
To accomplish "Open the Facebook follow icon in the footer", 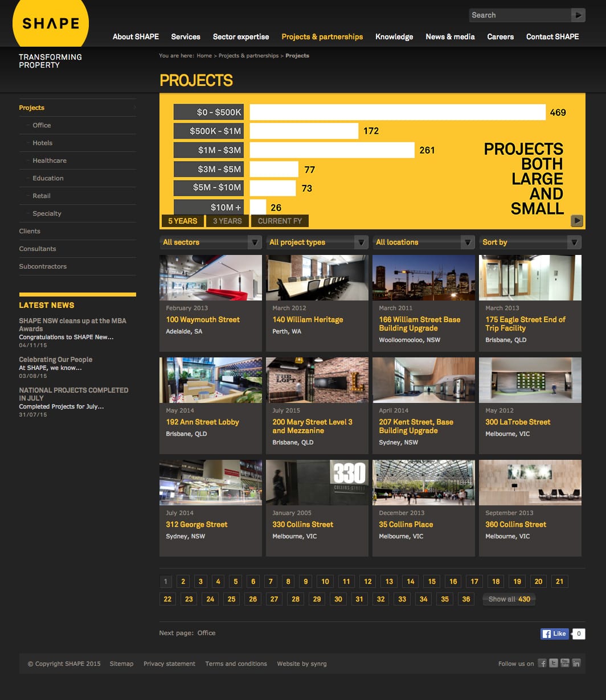I will (x=542, y=663).
